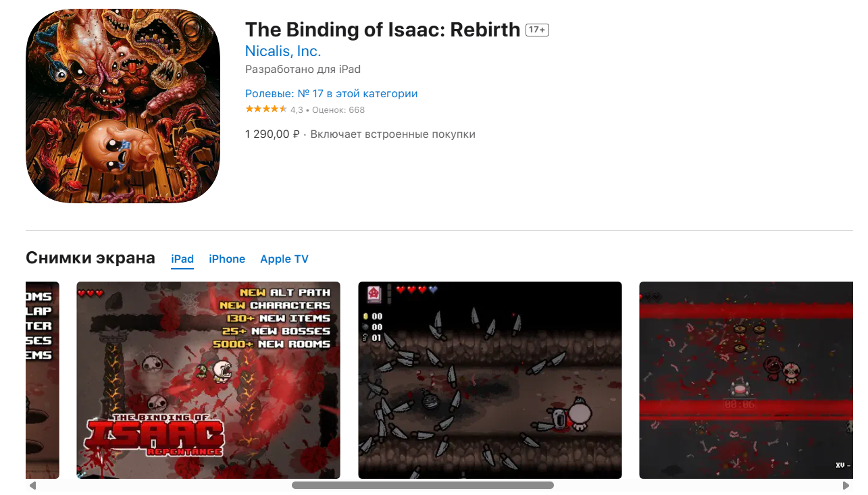Click the horizontal scrollbar thumb under the screenshots

click(423, 486)
